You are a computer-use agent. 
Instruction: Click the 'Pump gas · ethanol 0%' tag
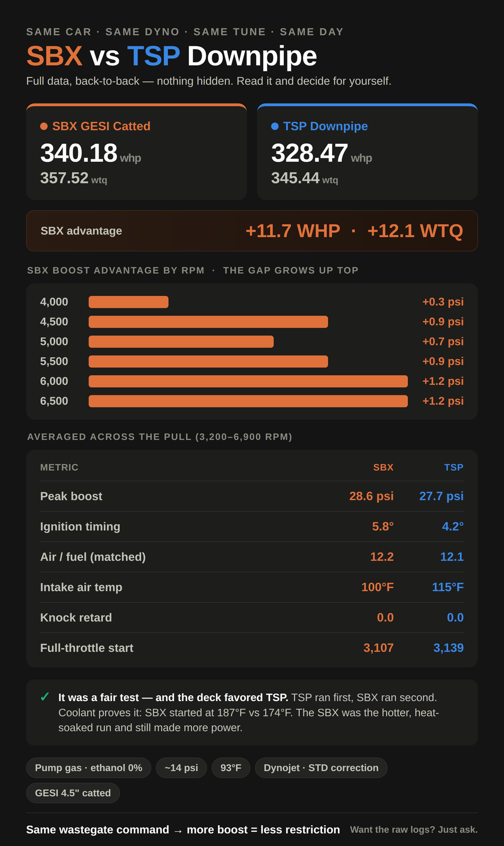(89, 768)
